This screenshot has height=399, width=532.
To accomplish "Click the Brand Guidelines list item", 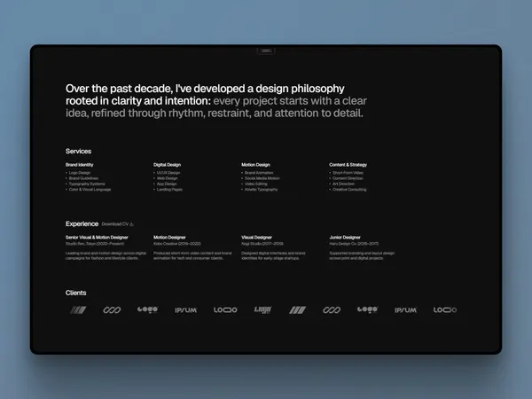I will (x=83, y=178).
